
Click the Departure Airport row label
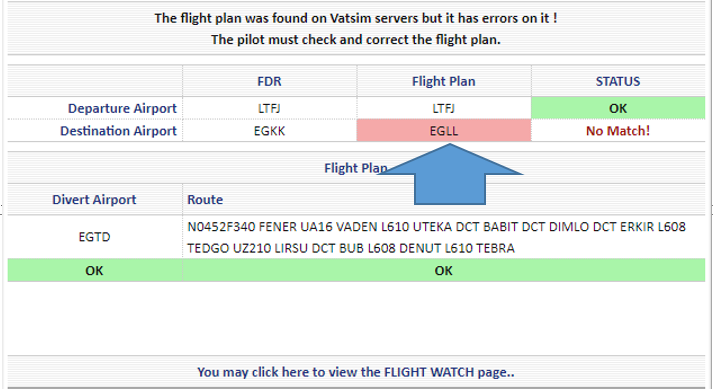coord(122,108)
